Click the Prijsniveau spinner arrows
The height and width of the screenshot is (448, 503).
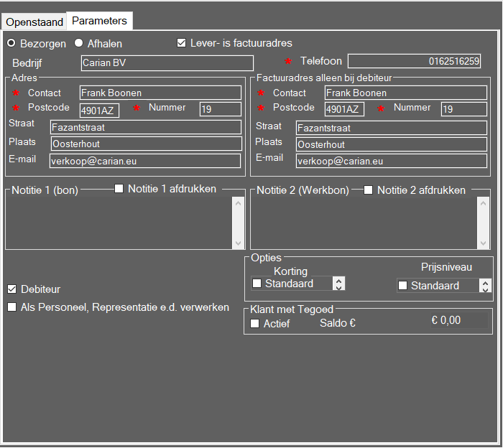[x=486, y=286]
